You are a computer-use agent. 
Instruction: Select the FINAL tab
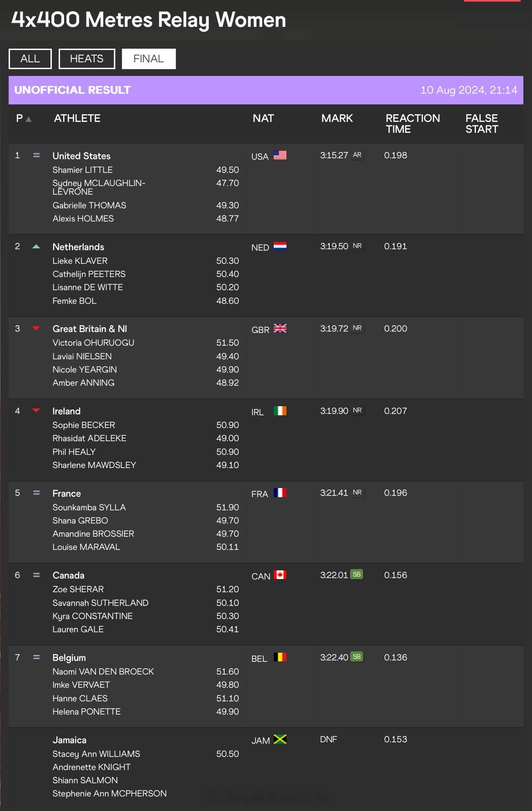pos(149,59)
